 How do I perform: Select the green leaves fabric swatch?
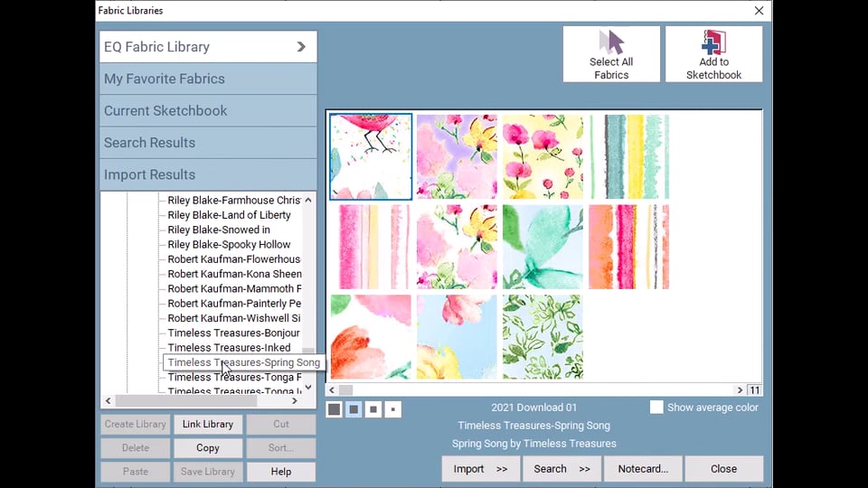tap(543, 336)
